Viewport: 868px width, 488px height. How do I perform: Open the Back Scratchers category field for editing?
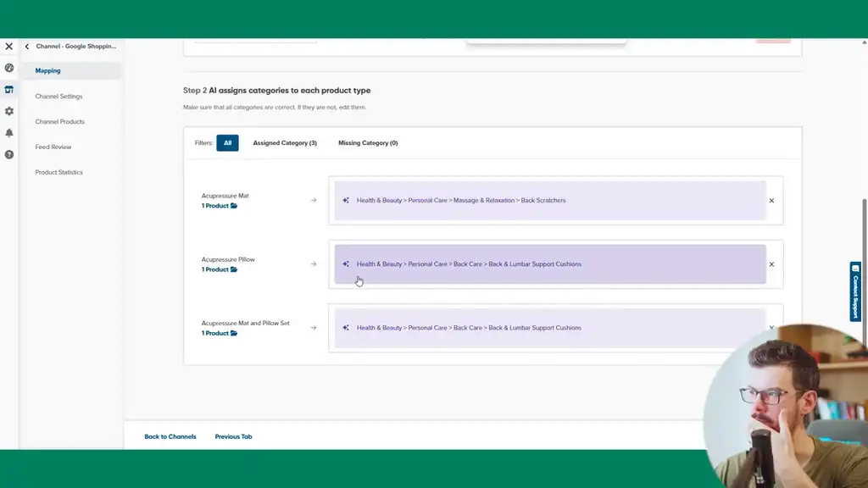(x=551, y=200)
